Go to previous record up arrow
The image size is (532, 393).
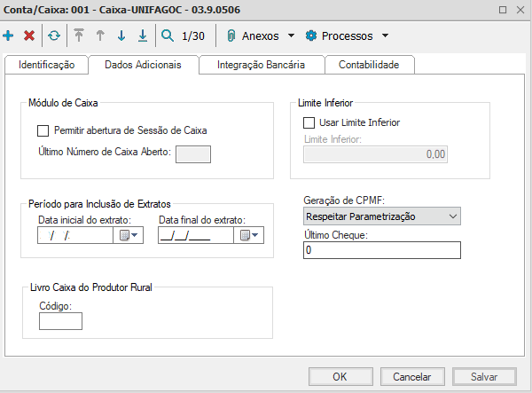coord(100,36)
